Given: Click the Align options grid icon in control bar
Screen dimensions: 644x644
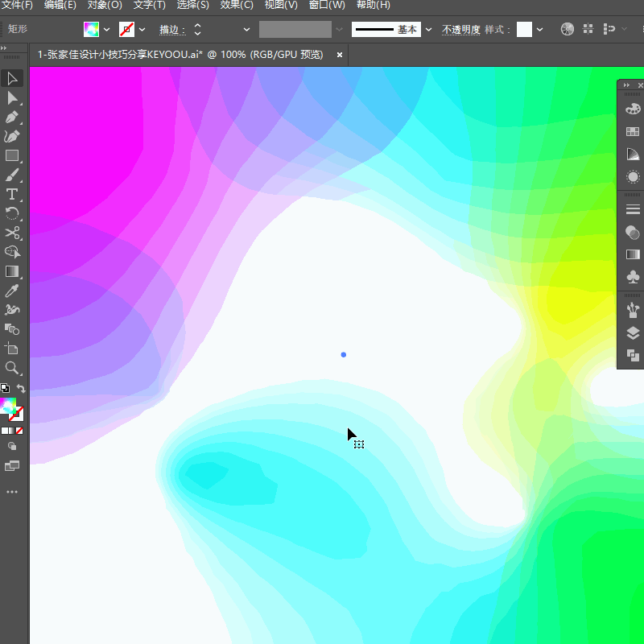Looking at the screenshot, I should pos(588,29).
